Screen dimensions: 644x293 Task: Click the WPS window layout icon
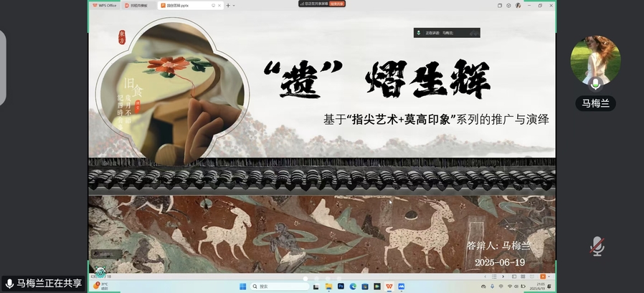(x=500, y=5)
